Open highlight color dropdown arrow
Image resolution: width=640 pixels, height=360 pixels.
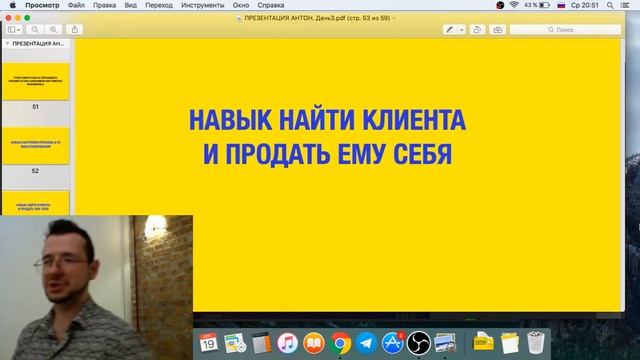462,29
